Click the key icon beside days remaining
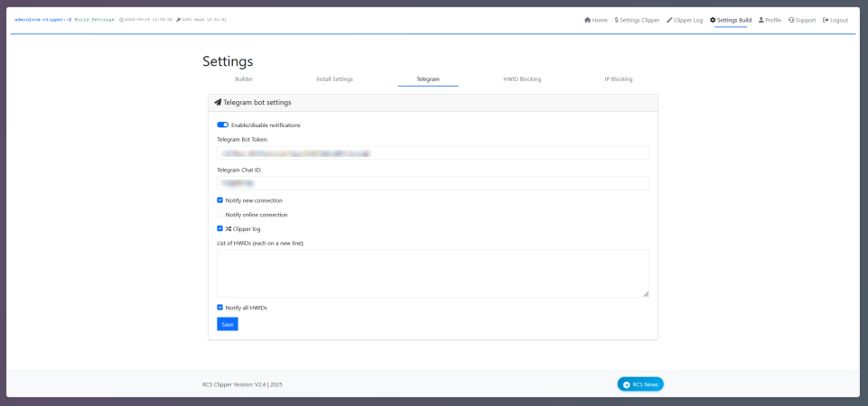Viewport: 868px width, 406px height. click(178, 19)
